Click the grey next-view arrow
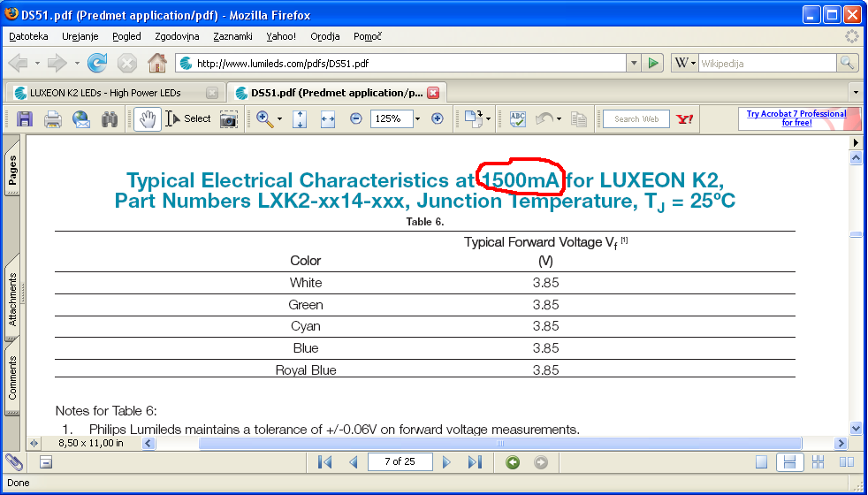The height and width of the screenshot is (495, 868). (541, 461)
